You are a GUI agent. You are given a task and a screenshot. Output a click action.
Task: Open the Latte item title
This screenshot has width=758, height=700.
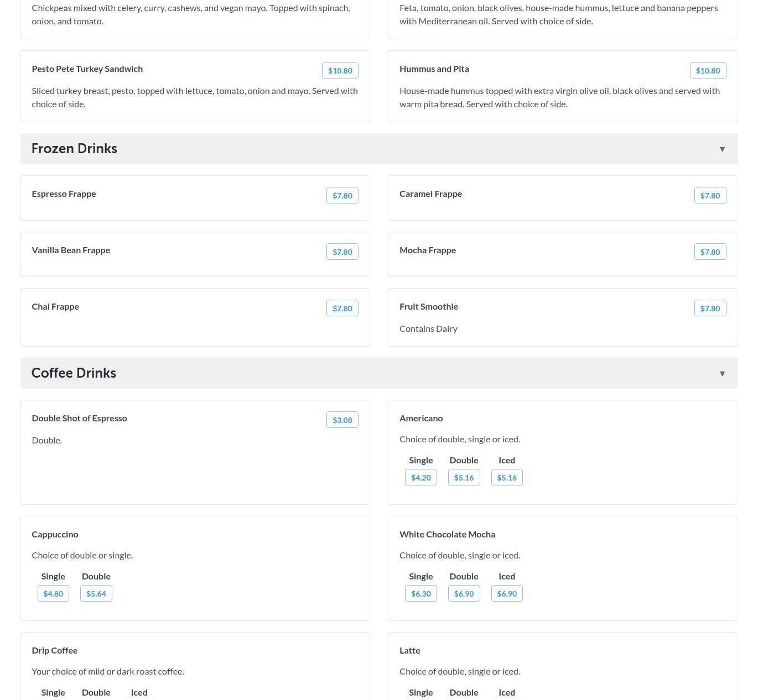[409, 651]
